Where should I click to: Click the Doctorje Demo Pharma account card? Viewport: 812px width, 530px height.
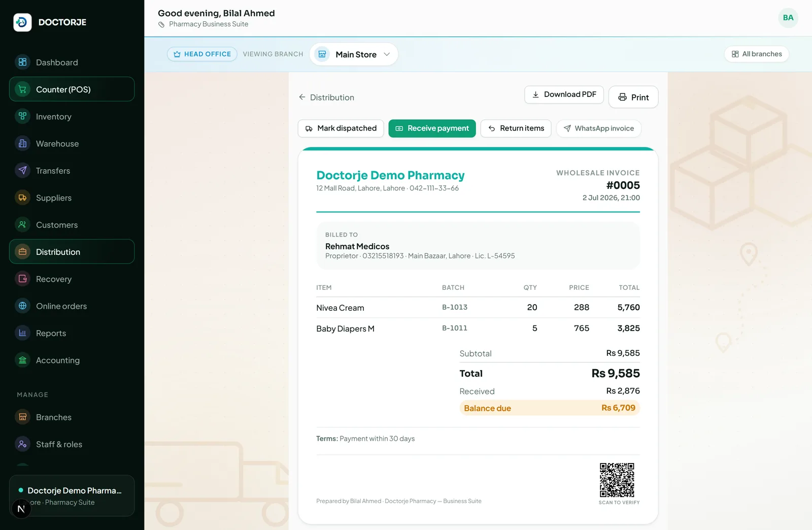[x=72, y=495]
